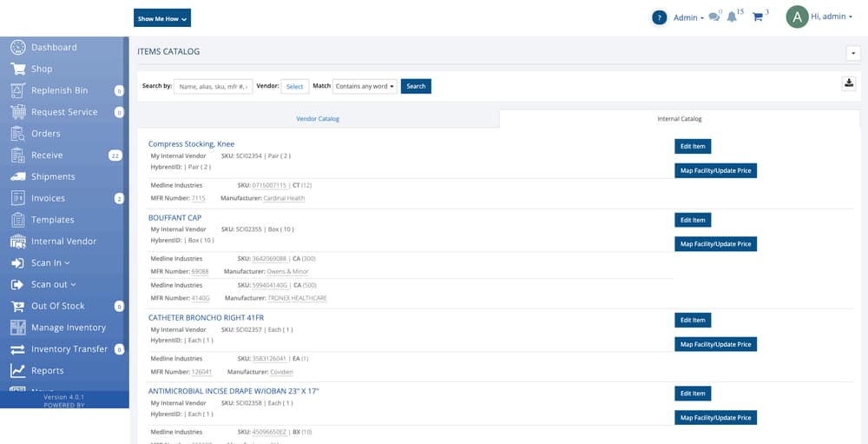This screenshot has width=868, height=444.
Task: Click manufacturer TRONEX HEALTHCARE link
Action: [297, 298]
